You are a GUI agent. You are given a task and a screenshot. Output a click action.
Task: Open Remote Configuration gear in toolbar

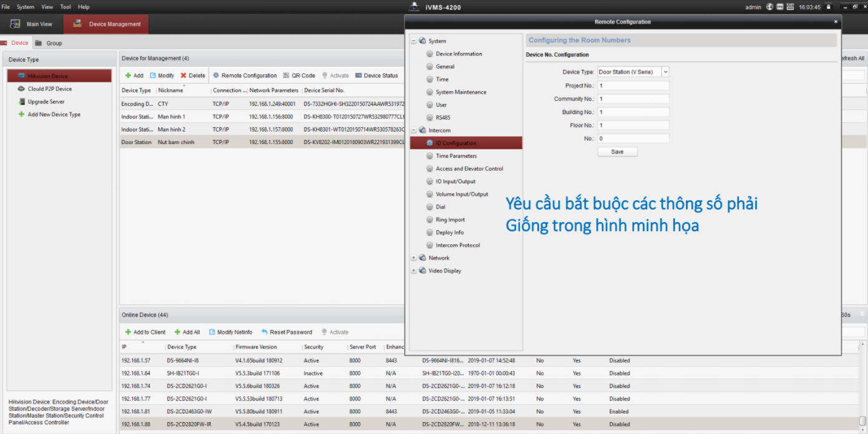(217, 75)
